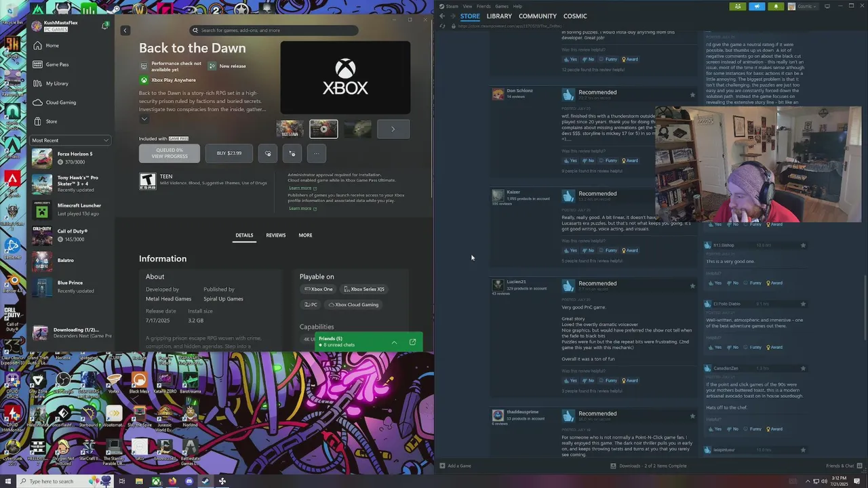This screenshot has height=488, width=868.
Task: Switch to the MORE tab
Action: 305,235
